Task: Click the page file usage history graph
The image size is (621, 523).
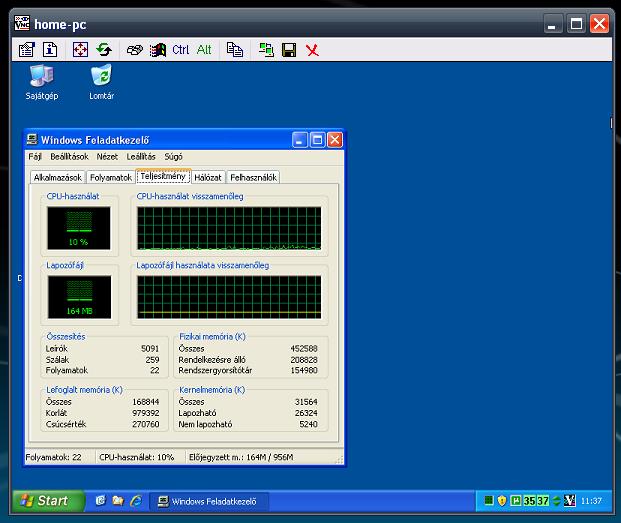Action: click(229, 297)
